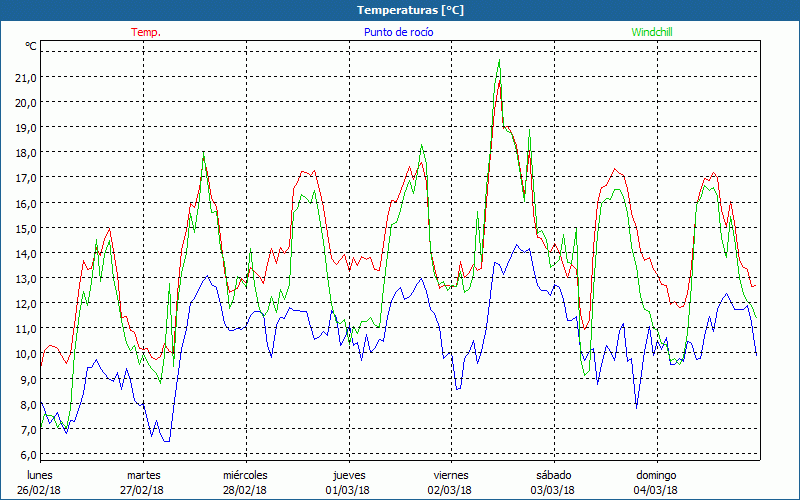Screen dimensions: 800x500
Task: Select the sábado 03/03/18 date label
Action: click(x=553, y=482)
